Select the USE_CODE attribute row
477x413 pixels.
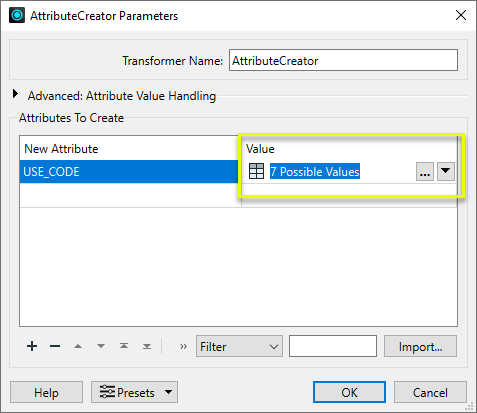129,172
